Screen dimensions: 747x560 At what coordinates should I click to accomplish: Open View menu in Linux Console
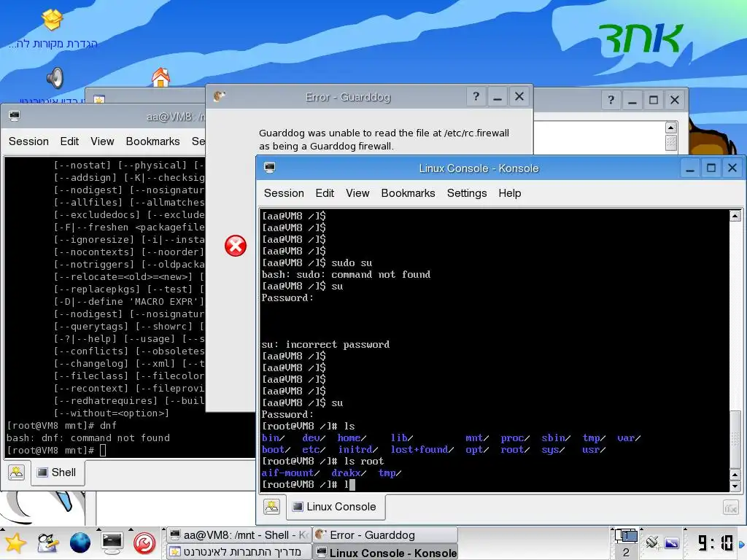pyautogui.click(x=357, y=193)
